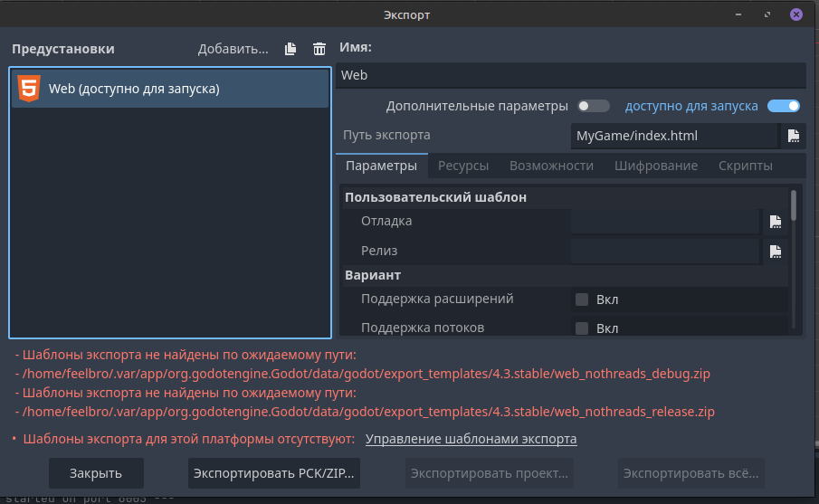Open Управление шаблонами экспорта link
The image size is (819, 504).
[x=471, y=439]
